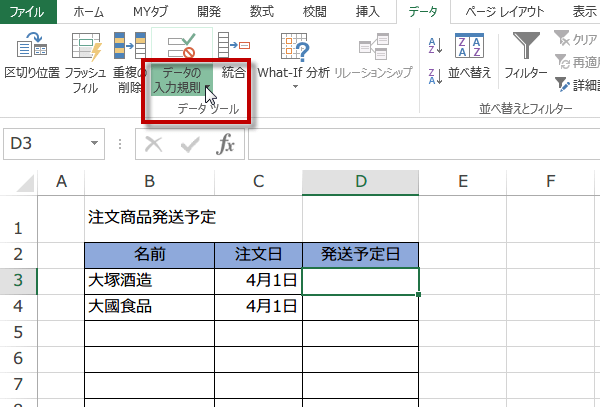Sort descending with the Z-A icon
Screen dimensions: 600x407
(x=435, y=76)
